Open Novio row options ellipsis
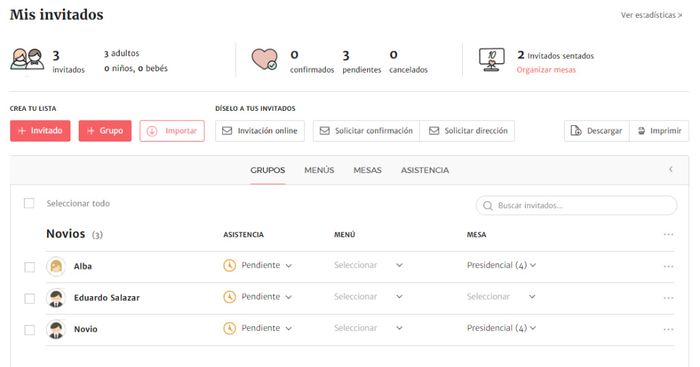700x367 pixels. pyautogui.click(x=668, y=329)
